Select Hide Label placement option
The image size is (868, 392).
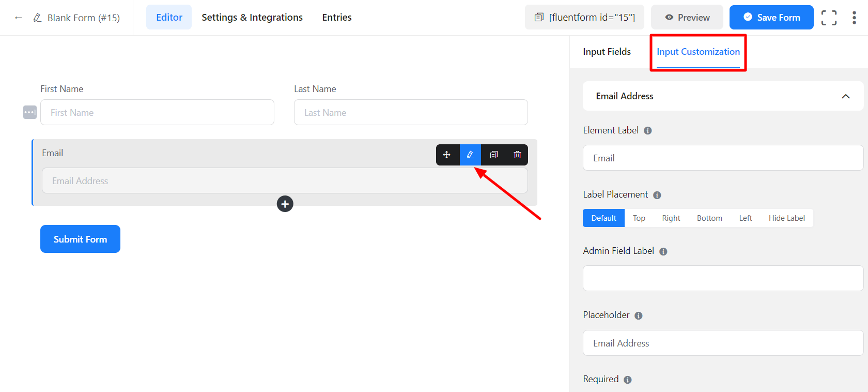[786, 218]
